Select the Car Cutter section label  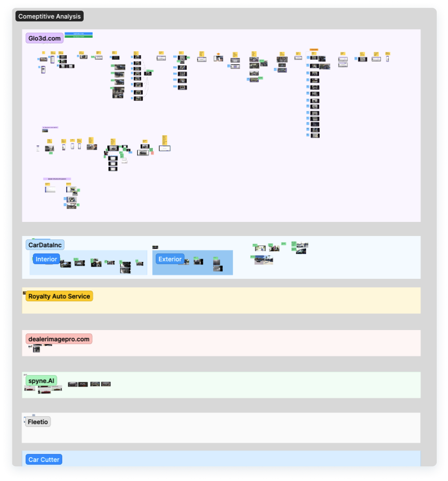(x=44, y=460)
